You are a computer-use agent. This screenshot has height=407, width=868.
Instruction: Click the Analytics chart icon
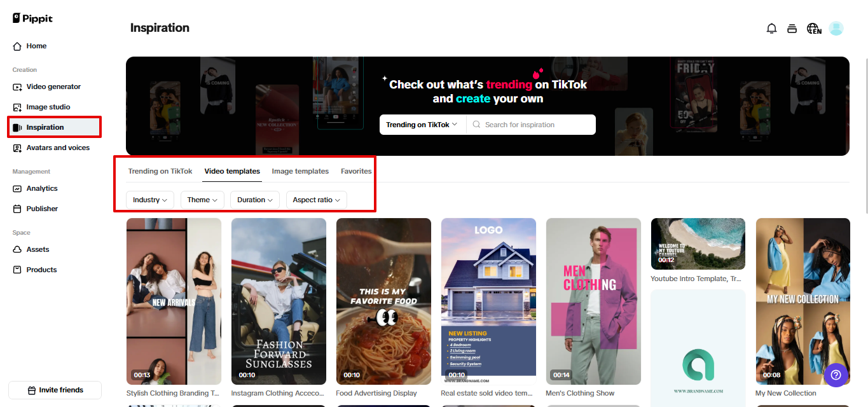17,188
